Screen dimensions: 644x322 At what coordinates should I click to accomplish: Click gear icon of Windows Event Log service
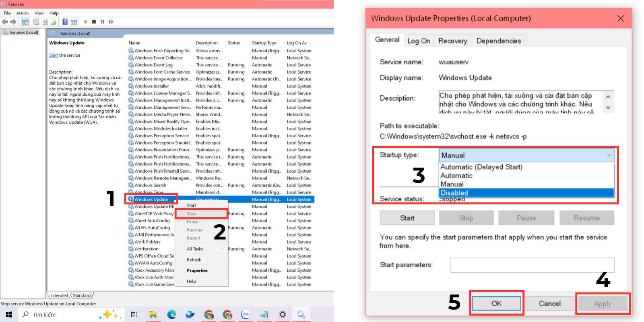click(x=131, y=64)
